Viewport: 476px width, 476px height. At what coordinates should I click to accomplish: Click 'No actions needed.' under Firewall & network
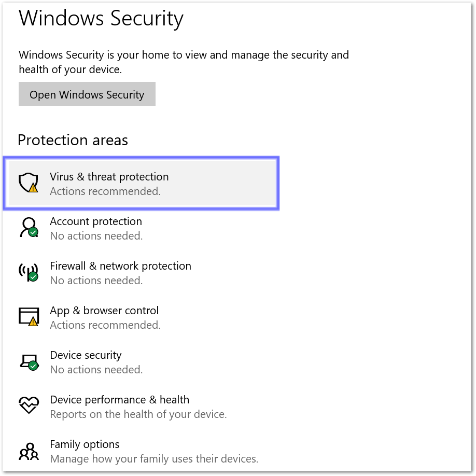[96, 281]
